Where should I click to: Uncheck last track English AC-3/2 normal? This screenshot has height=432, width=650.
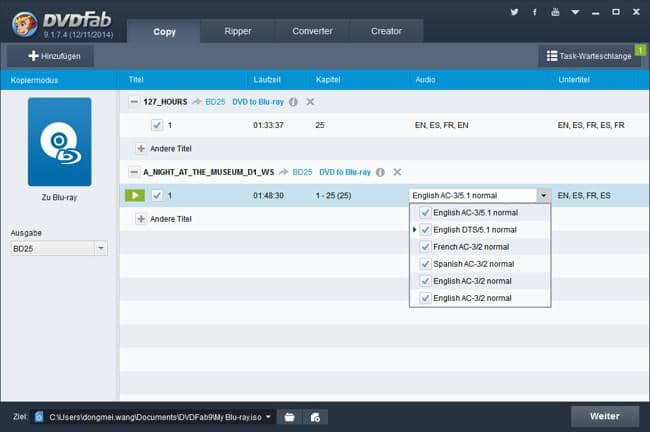pyautogui.click(x=425, y=298)
